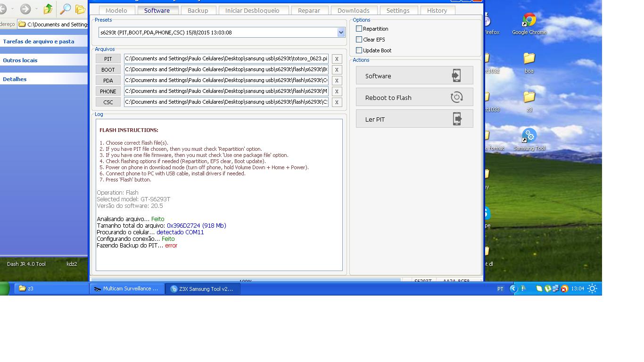Select the kdz2 desktop item

[72, 264]
